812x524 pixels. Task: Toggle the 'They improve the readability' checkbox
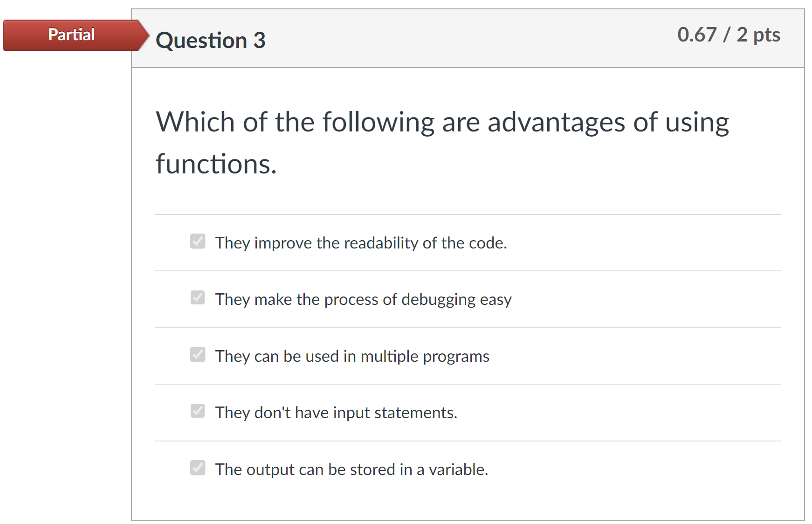198,241
